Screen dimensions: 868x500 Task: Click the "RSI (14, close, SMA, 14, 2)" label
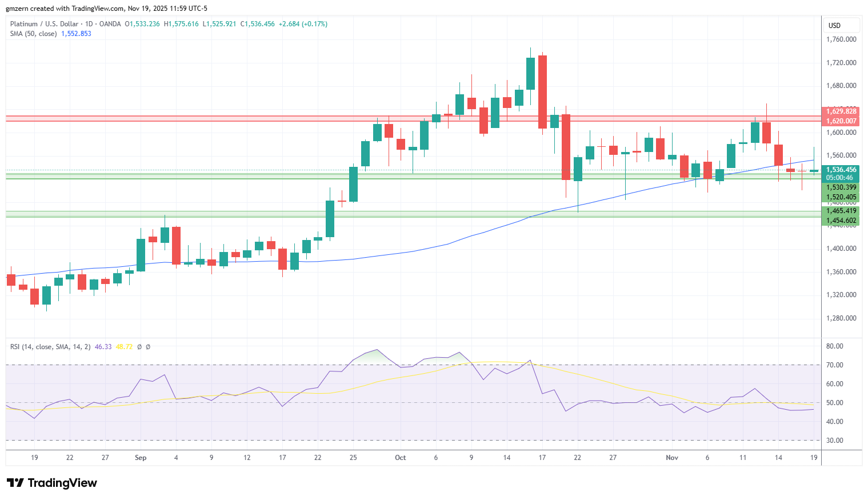50,347
